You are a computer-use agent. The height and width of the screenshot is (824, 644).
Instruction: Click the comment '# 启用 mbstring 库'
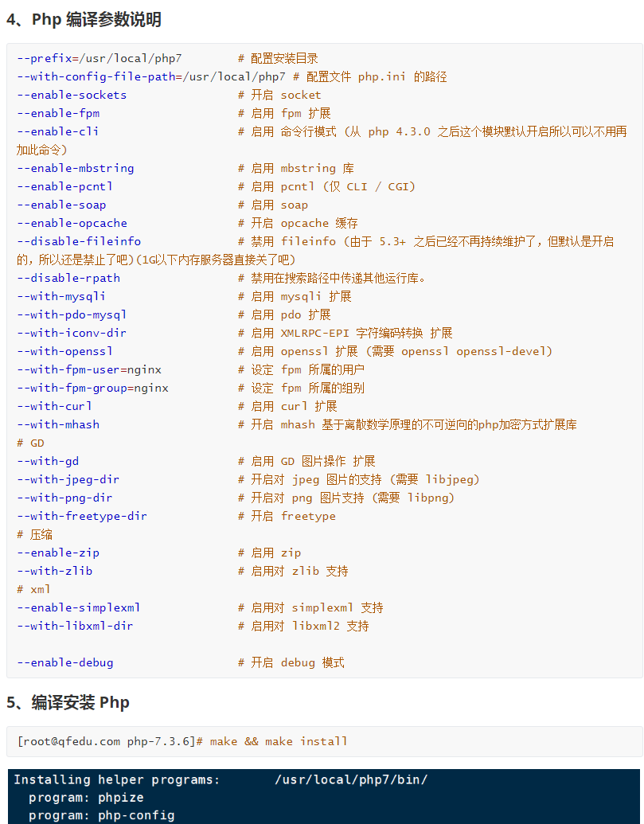(x=296, y=168)
